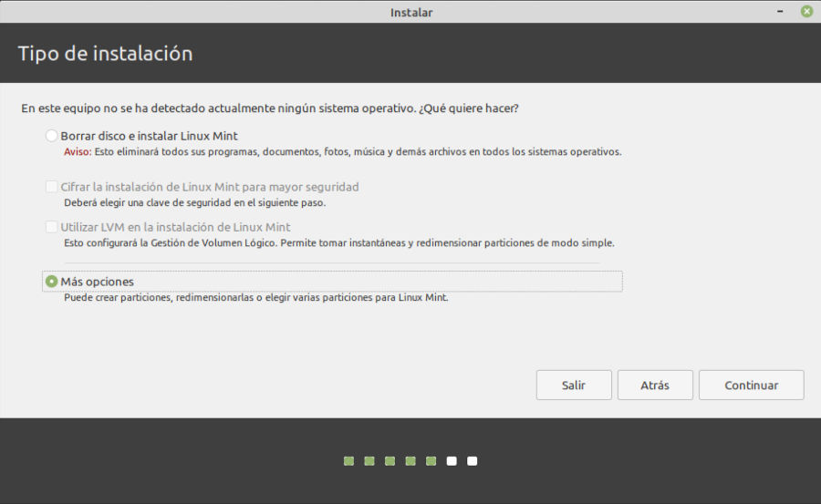Click the 'Aviso:' warning text
The image size is (821, 504).
coord(78,152)
